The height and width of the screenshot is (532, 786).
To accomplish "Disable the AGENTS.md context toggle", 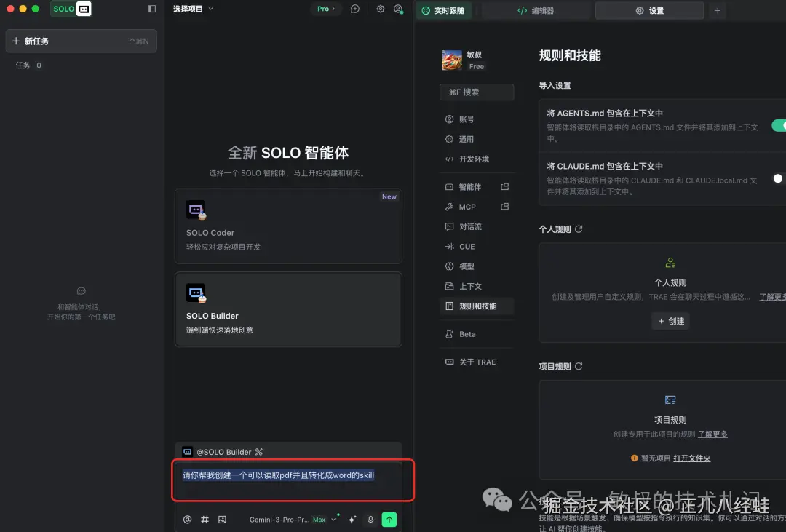I will click(x=779, y=125).
